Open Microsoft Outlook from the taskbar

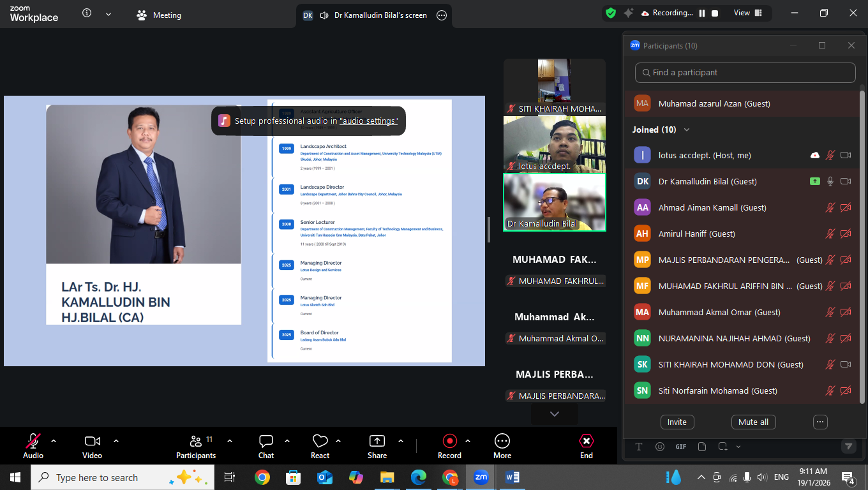(x=324, y=477)
